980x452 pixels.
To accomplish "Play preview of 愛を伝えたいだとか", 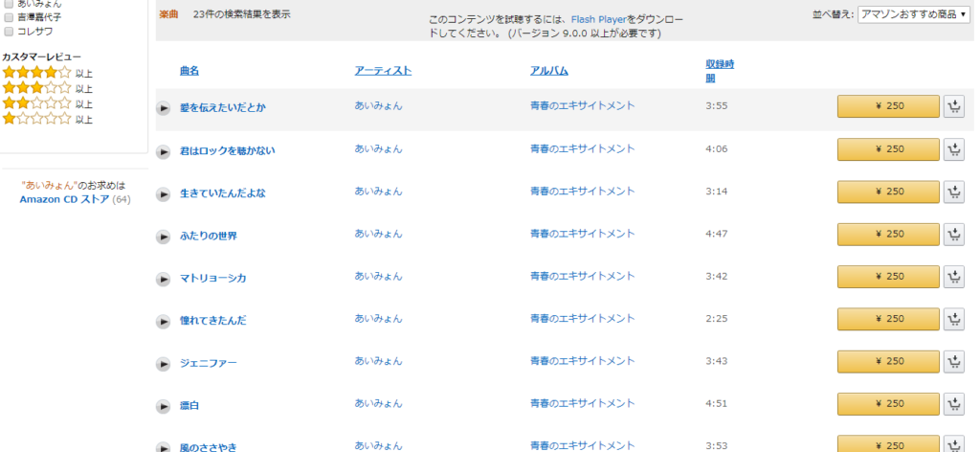I will [163, 108].
